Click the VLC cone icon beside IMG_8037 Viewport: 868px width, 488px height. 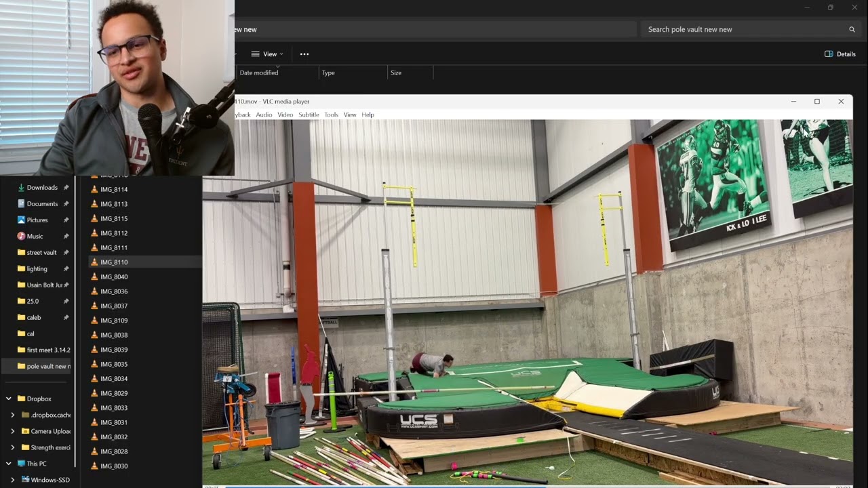(94, 306)
